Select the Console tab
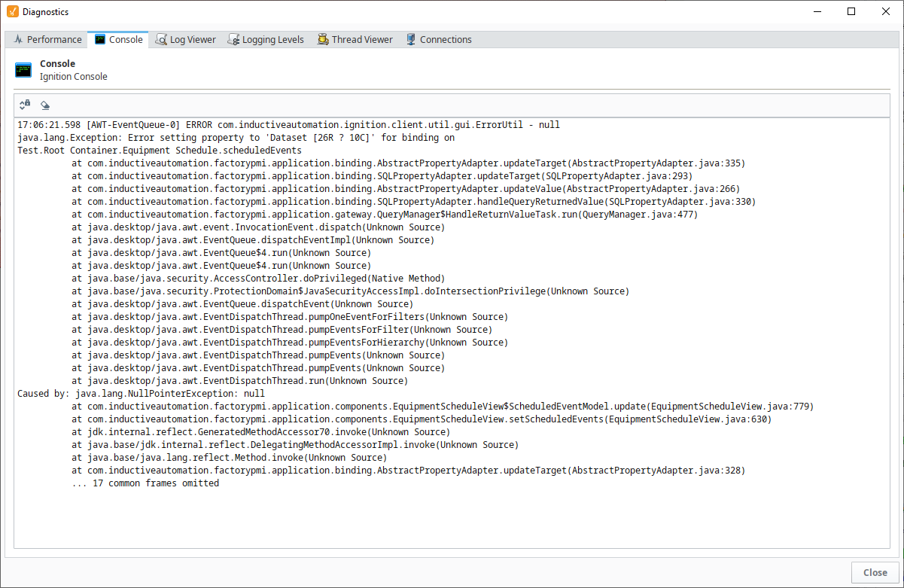Screen dimensions: 904x588 (x=118, y=39)
